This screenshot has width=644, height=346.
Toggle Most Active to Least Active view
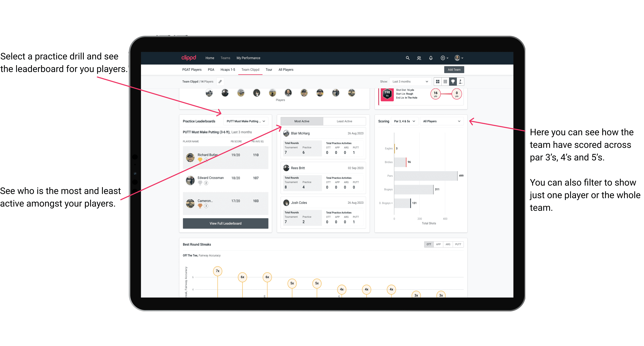[x=345, y=121]
